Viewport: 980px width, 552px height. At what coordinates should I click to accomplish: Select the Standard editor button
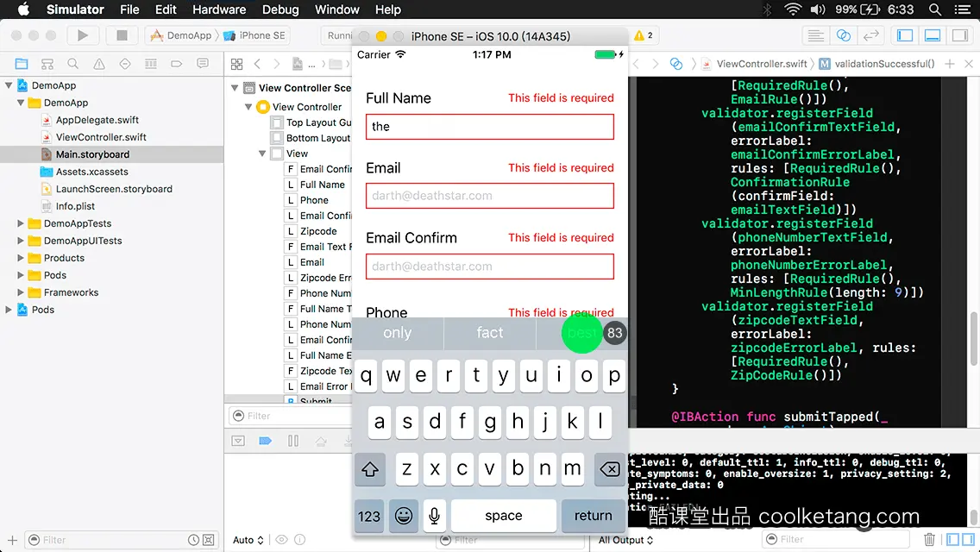point(815,35)
